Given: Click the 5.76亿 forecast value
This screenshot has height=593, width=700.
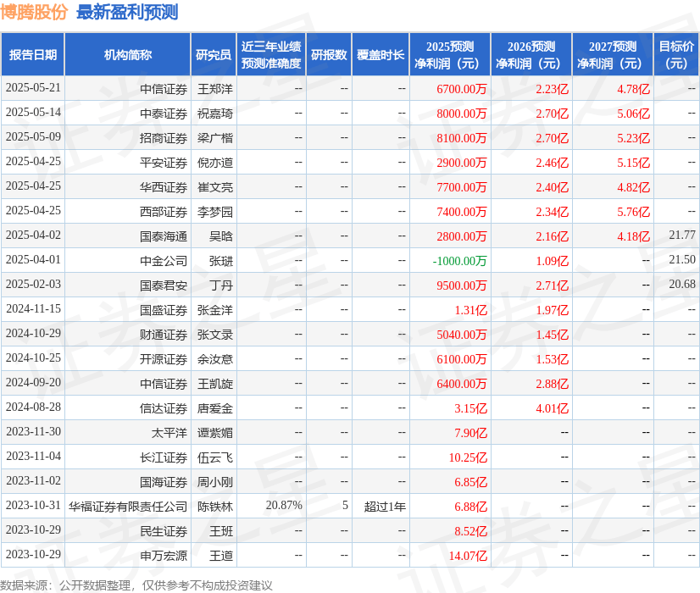Looking at the screenshot, I should tap(634, 212).
